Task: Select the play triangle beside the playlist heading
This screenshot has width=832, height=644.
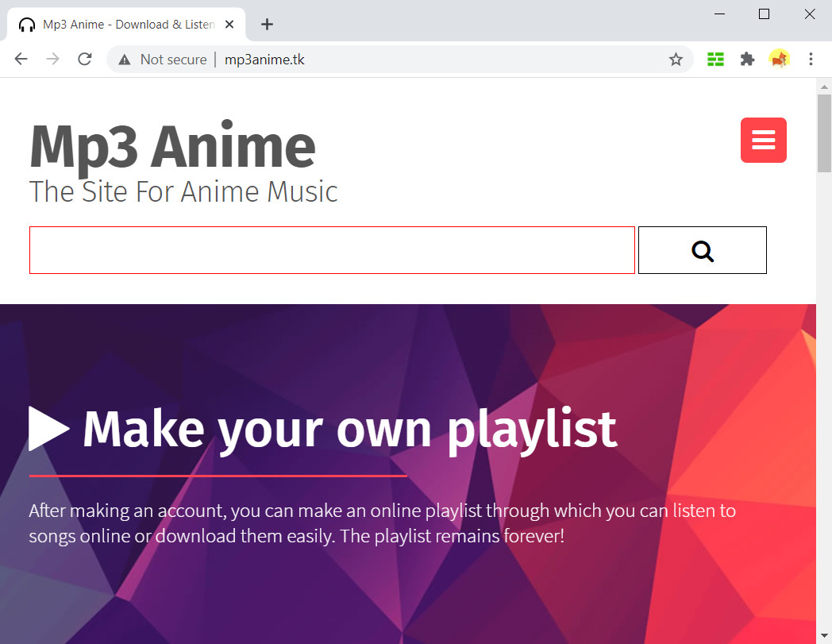Action: (48, 428)
